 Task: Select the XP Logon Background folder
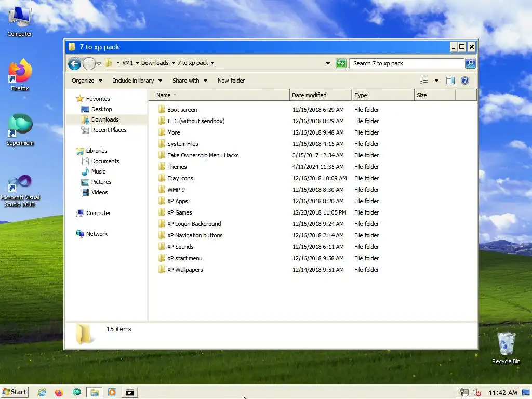[x=194, y=224]
